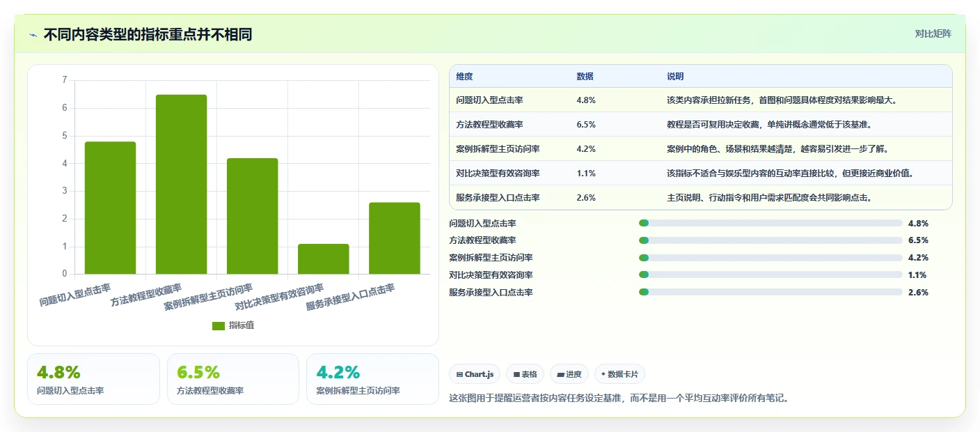Click the lightning icon beside the title
The width and height of the screenshot is (980, 432).
pyautogui.click(x=33, y=34)
